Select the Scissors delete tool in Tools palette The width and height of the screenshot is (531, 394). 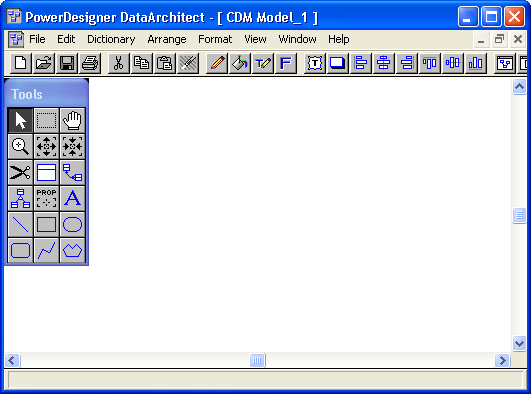(20, 172)
